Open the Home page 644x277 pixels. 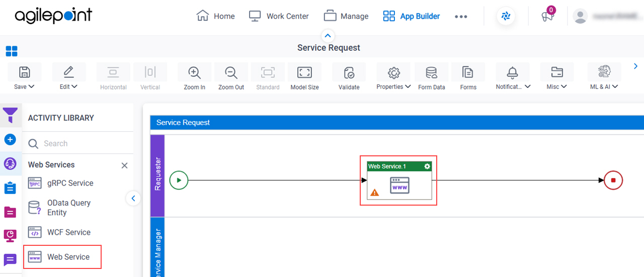coord(215,16)
